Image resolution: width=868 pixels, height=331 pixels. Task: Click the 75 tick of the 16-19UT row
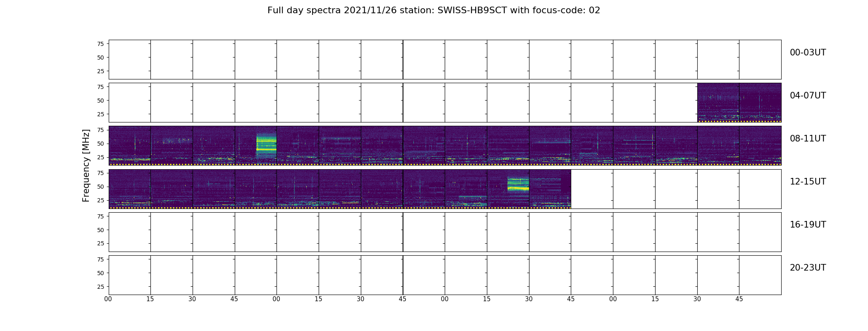pos(100,216)
